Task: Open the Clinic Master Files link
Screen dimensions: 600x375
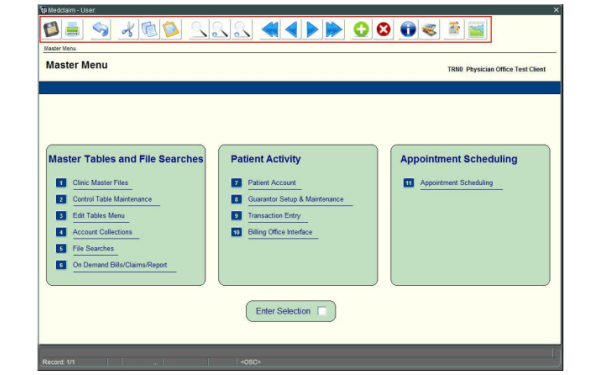Action: click(x=101, y=183)
